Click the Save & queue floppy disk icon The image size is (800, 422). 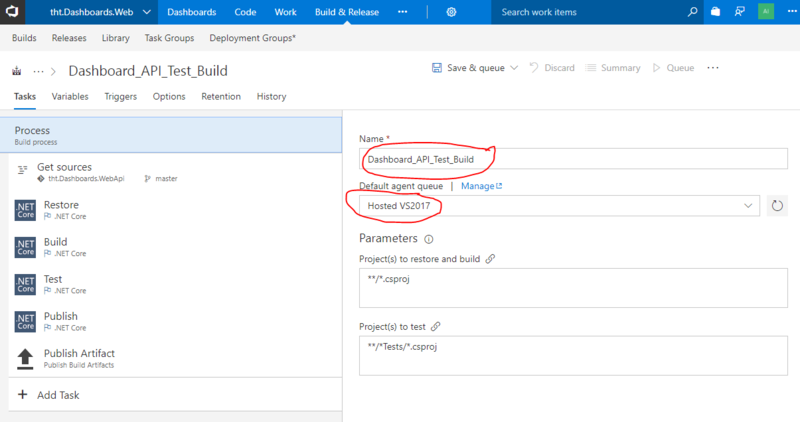[437, 68]
